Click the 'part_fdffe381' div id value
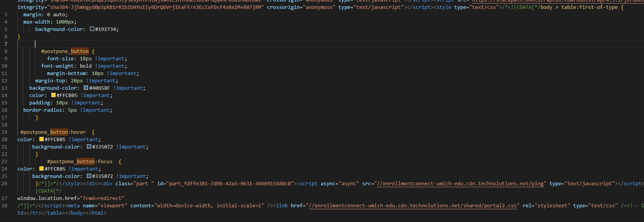Image resolution: width=644 pixels, height=222 pixels. click(x=230, y=183)
